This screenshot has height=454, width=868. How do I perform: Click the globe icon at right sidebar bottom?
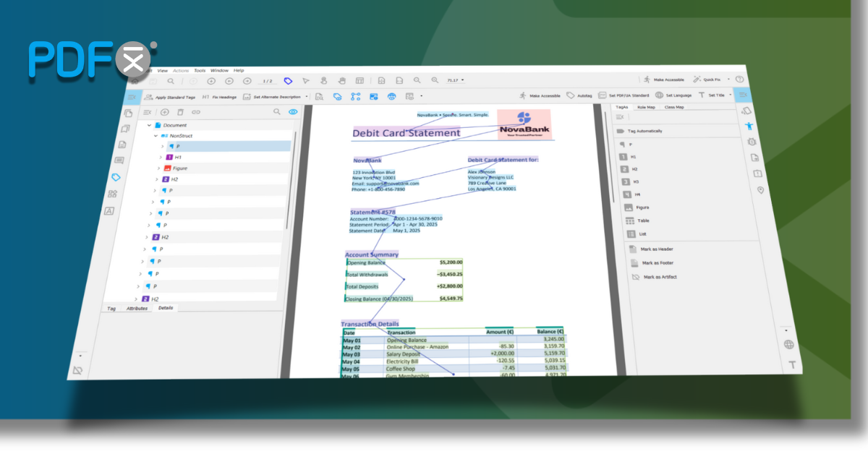pyautogui.click(x=789, y=345)
